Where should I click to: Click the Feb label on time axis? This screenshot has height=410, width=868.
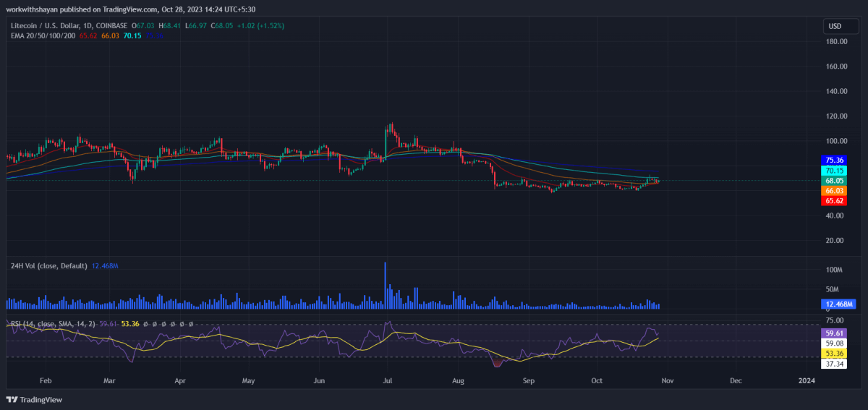(x=45, y=380)
